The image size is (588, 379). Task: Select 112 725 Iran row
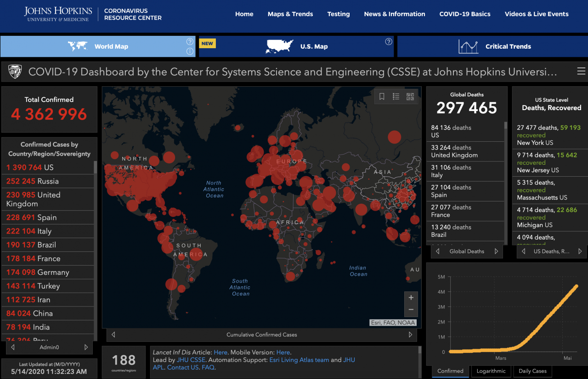point(48,300)
